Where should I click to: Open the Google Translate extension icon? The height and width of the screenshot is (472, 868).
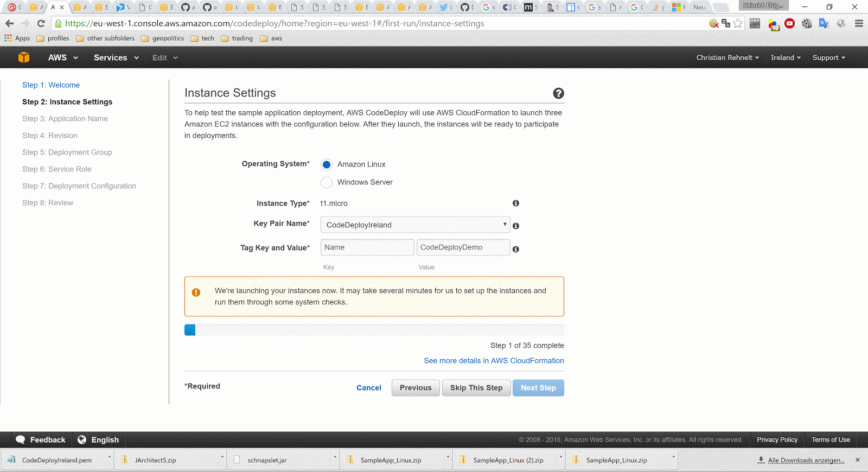pos(824,23)
